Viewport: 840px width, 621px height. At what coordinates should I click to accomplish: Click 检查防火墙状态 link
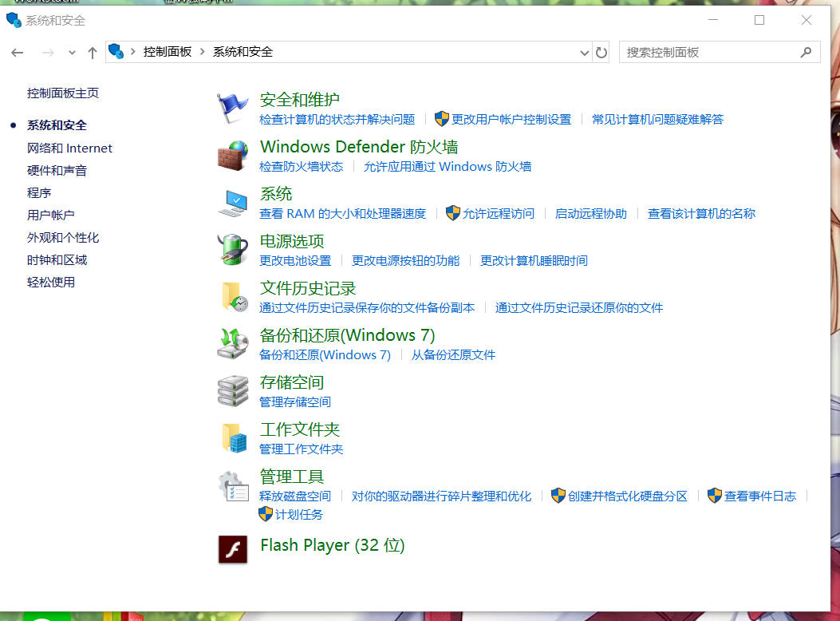(x=301, y=167)
